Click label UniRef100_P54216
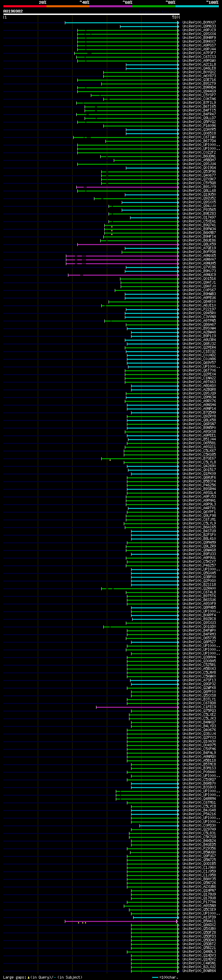Screen dimensions: 222x980 pos(199,814)
